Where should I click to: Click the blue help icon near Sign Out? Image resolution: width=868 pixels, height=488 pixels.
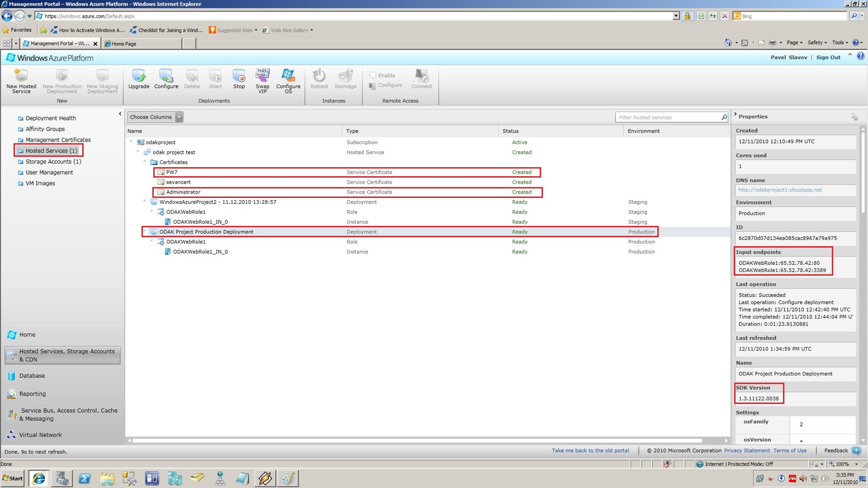coord(860,56)
